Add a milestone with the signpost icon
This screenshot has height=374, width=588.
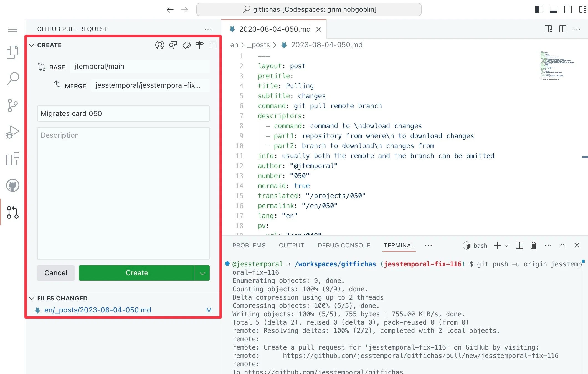[x=200, y=45]
